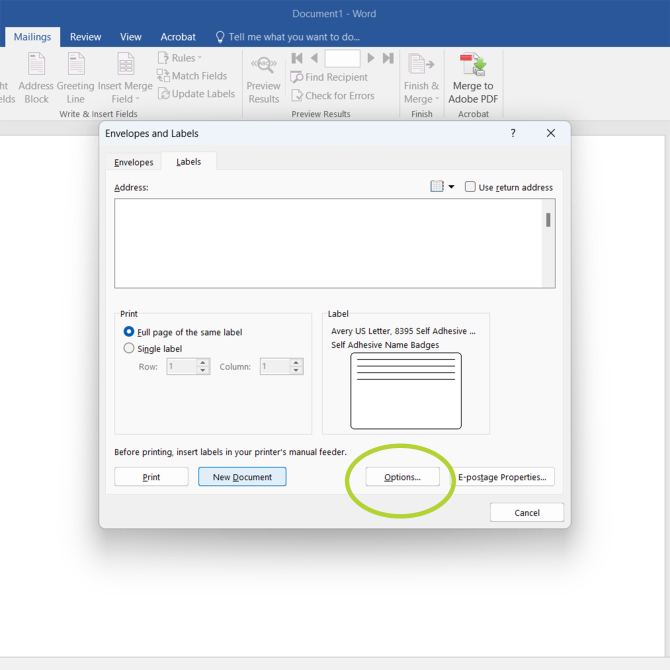Cancel the Envelopes and Labels dialog

(x=526, y=512)
